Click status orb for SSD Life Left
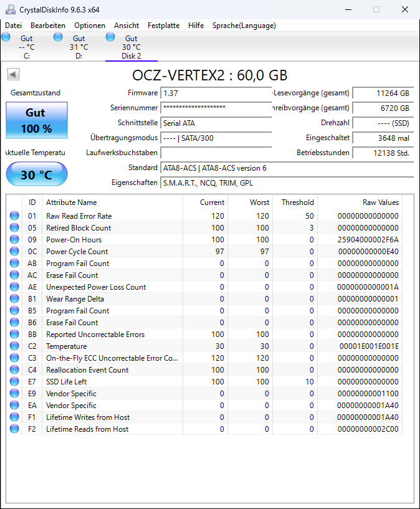This screenshot has height=509, width=420. tap(14, 381)
